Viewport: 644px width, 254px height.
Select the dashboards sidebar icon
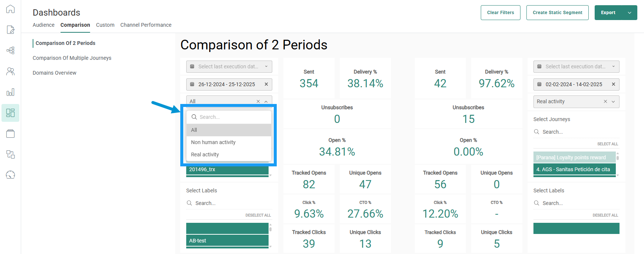(x=10, y=113)
